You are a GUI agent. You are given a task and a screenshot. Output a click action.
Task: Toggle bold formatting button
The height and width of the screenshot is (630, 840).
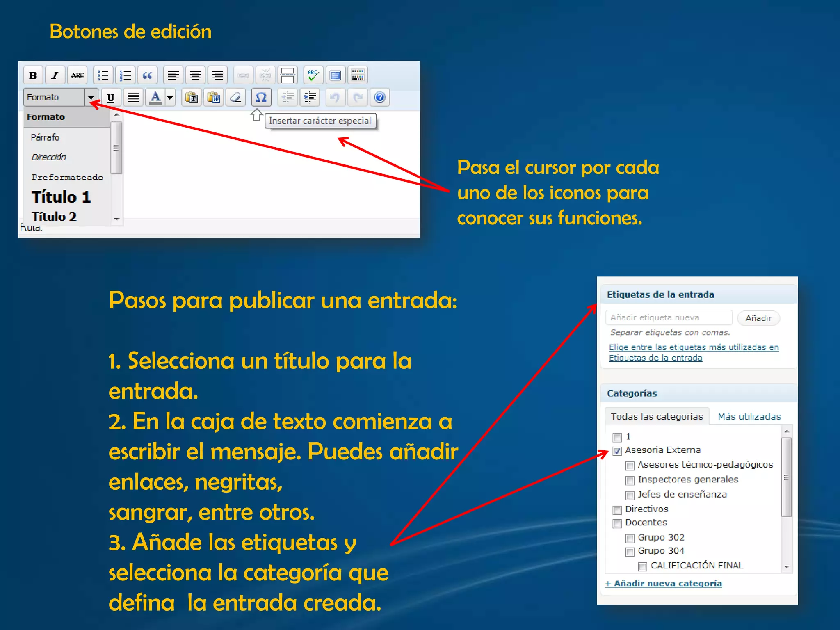click(x=33, y=75)
